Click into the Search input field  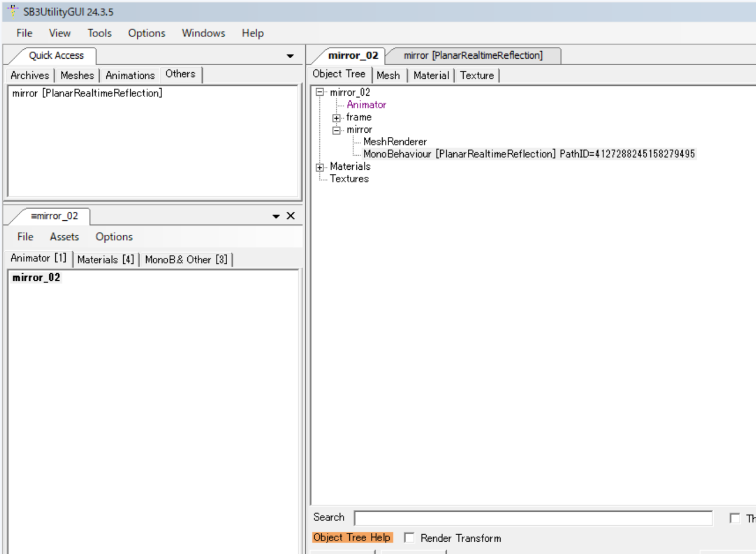point(533,518)
